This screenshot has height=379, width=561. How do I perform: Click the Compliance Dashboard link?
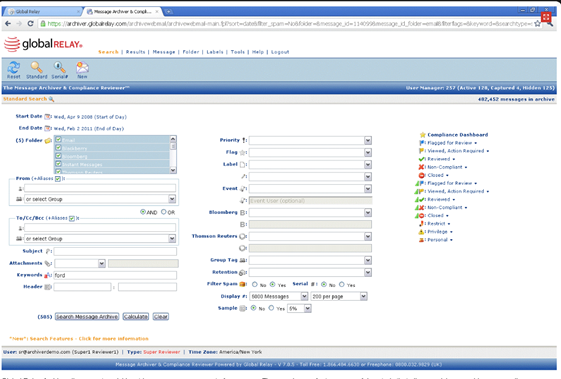coord(458,135)
